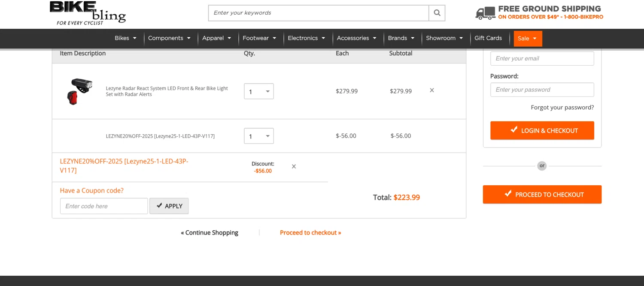Screen dimensions: 644x286
Task: Open the Footwear menu
Action: pyautogui.click(x=259, y=38)
